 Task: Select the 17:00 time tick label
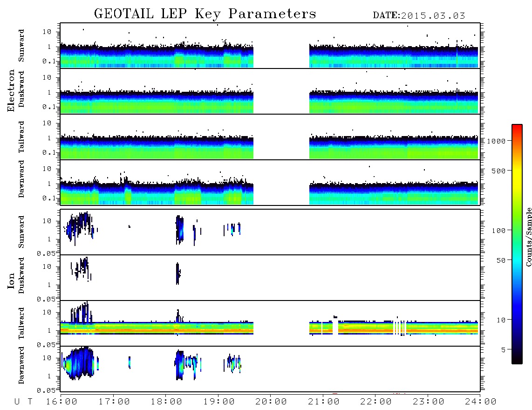click(114, 402)
